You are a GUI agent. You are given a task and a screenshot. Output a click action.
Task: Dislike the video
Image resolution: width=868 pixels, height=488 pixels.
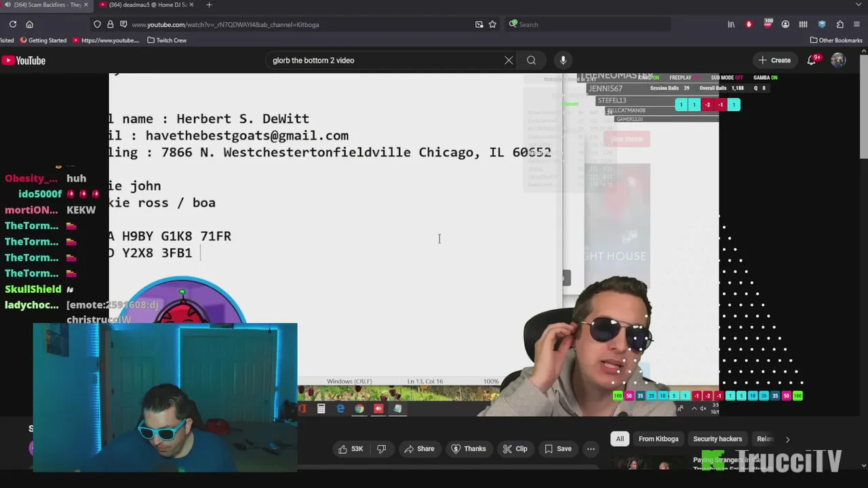pyautogui.click(x=381, y=449)
